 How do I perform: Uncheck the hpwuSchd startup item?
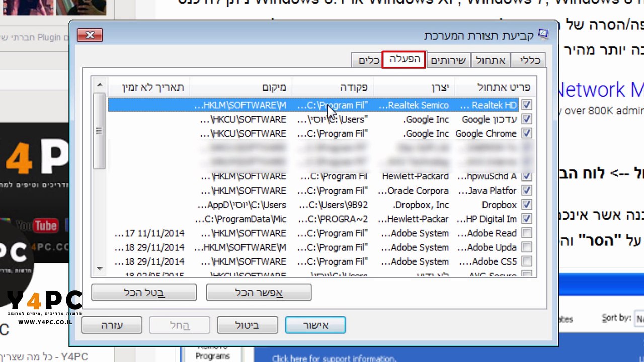[x=526, y=176]
